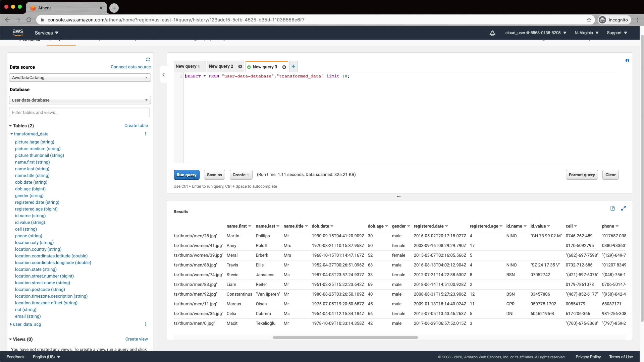Click the notifications bell icon

(492, 33)
